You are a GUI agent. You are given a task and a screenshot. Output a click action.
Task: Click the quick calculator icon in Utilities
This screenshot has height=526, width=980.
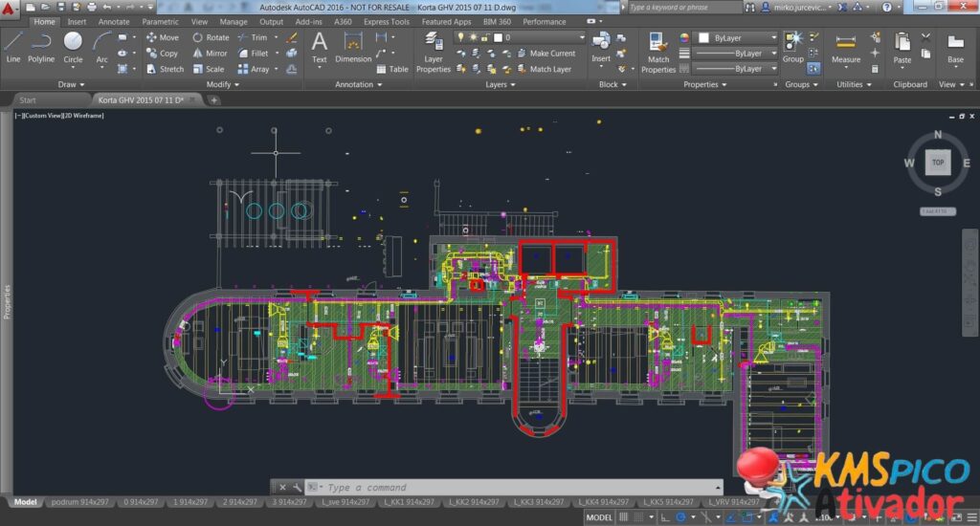[875, 69]
